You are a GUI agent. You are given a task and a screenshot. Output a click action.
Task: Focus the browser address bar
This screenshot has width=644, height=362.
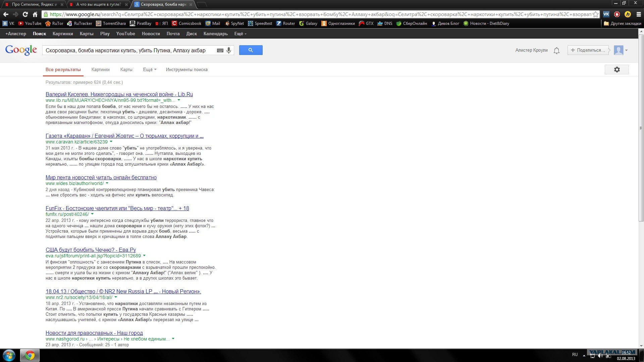pos(320,14)
